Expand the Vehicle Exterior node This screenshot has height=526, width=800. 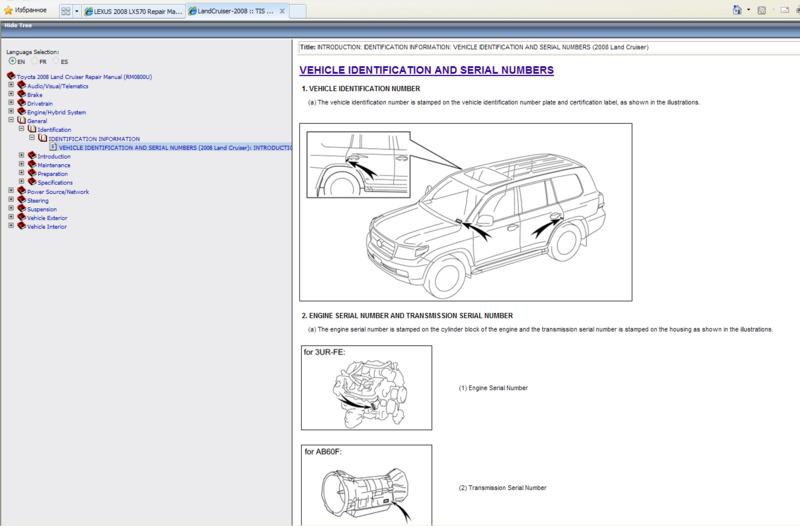tap(11, 216)
